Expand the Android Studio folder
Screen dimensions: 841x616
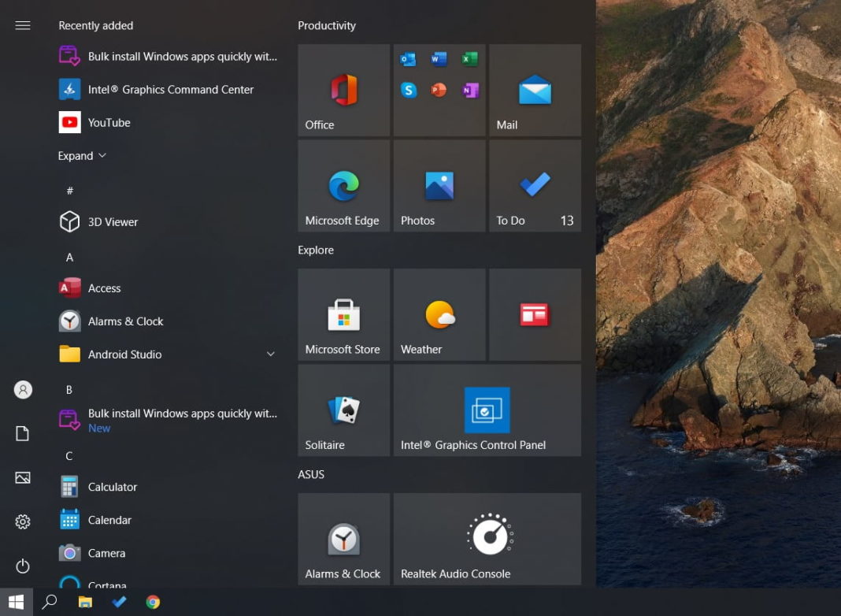[x=271, y=354]
